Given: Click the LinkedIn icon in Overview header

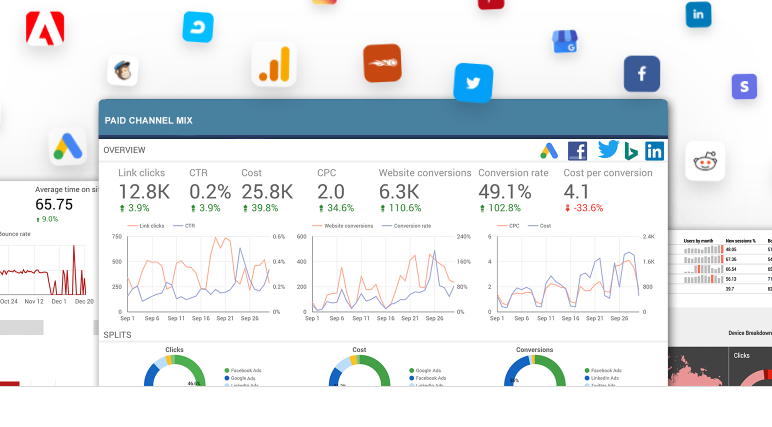Looking at the screenshot, I should click(654, 151).
